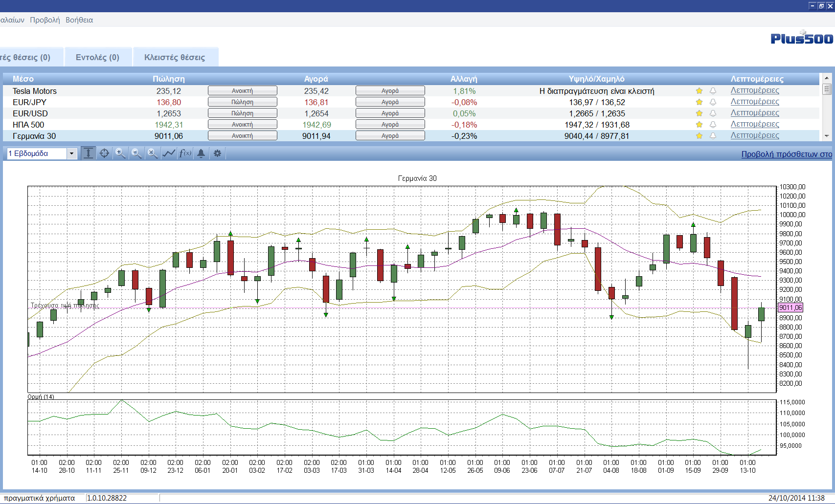Zoom in on the chart
The image size is (835, 504).
[120, 153]
